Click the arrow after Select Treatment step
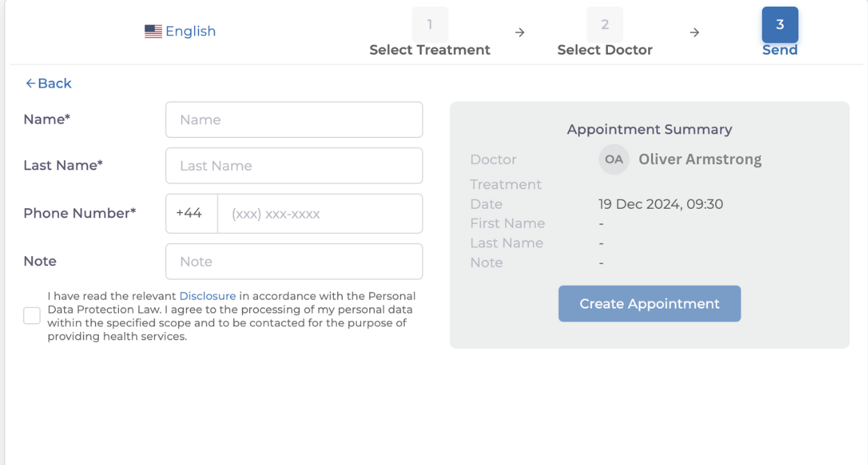868x465 pixels. tap(520, 33)
